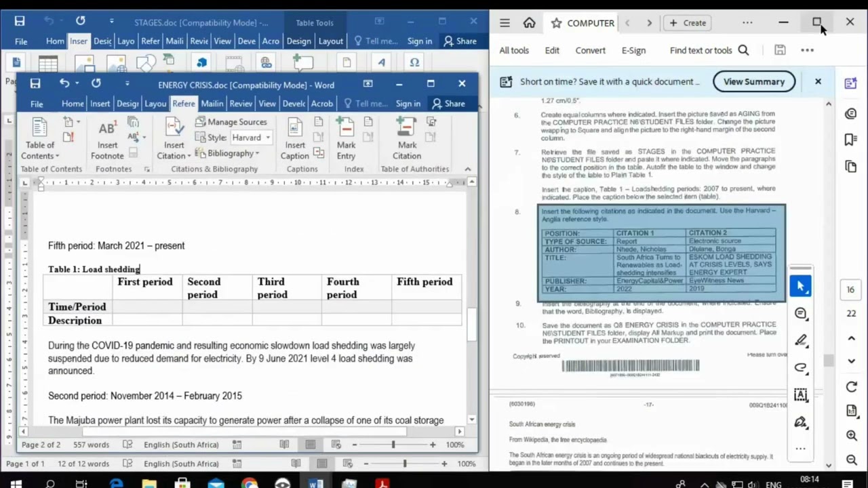
Task: Switch to the View tab in ENERGY CRISIS window
Action: pos(267,104)
